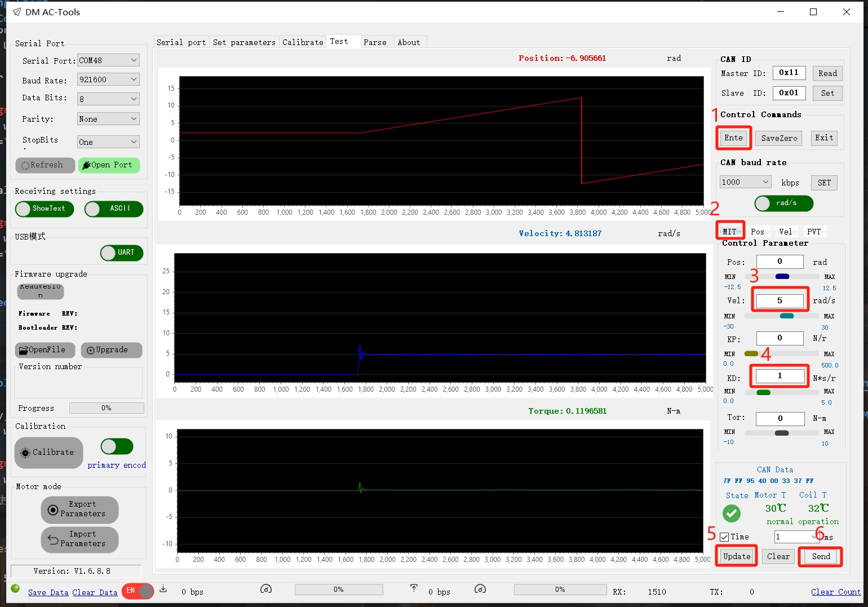Toggle the red EN language switch

click(138, 591)
